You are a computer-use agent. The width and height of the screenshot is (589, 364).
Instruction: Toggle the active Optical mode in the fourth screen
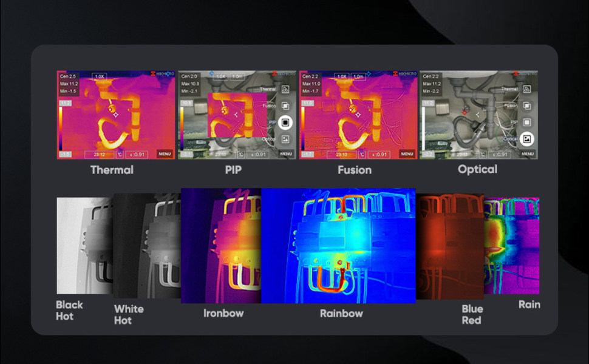click(526, 138)
